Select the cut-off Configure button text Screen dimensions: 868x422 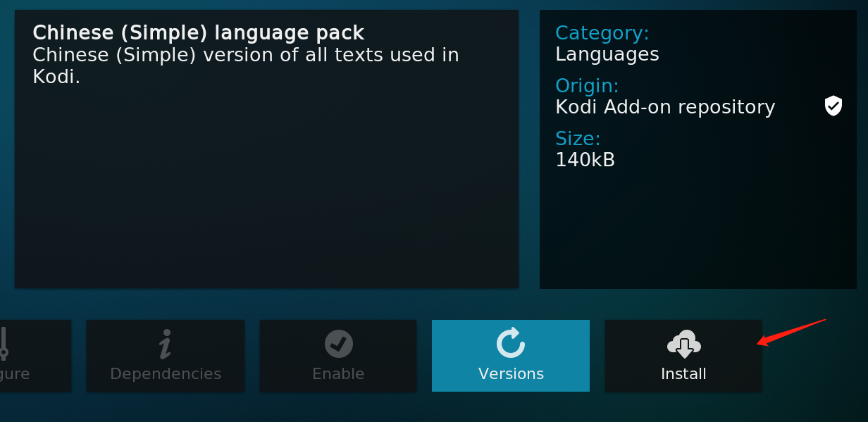coord(15,373)
